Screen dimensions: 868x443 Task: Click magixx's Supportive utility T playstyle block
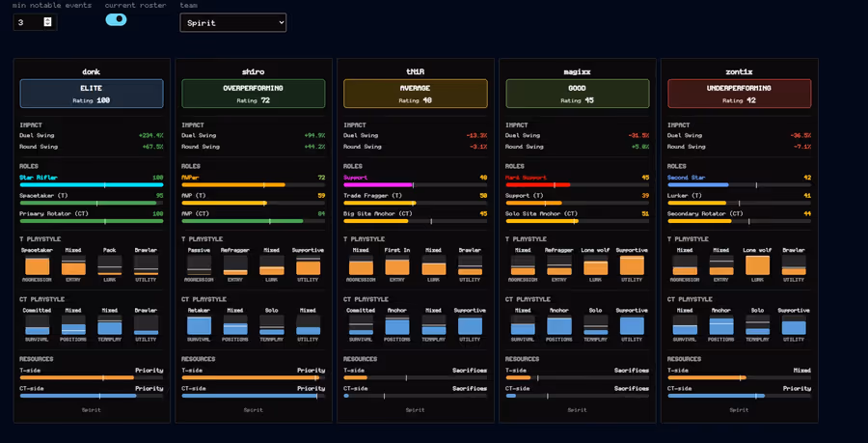632,265
